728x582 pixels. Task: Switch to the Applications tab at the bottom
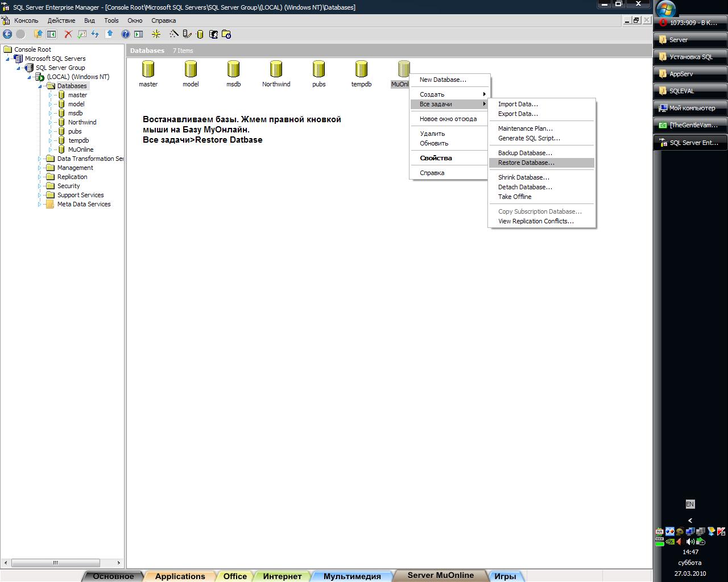[180, 576]
